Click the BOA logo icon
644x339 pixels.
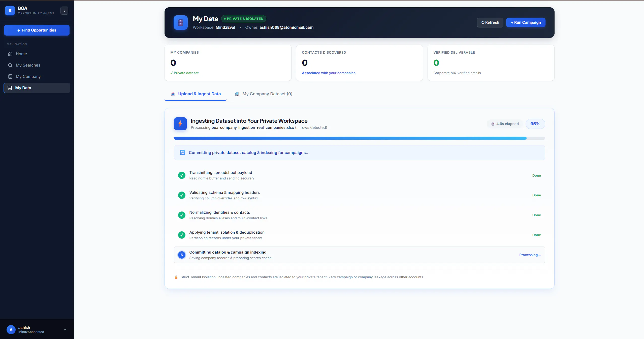click(10, 11)
